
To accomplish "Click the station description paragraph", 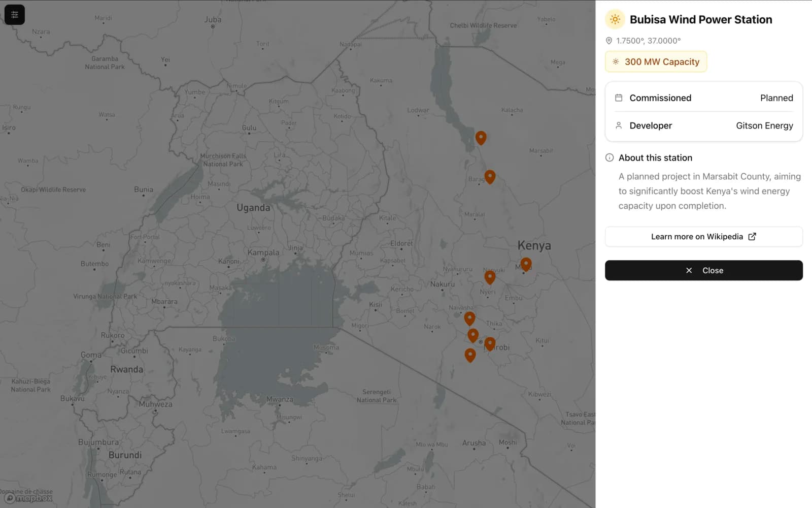I will click(x=709, y=191).
